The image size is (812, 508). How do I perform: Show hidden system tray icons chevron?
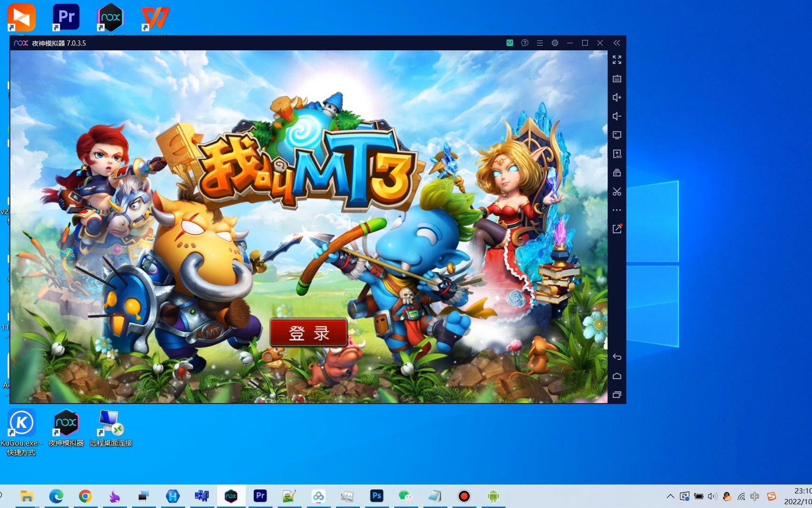pyautogui.click(x=671, y=496)
